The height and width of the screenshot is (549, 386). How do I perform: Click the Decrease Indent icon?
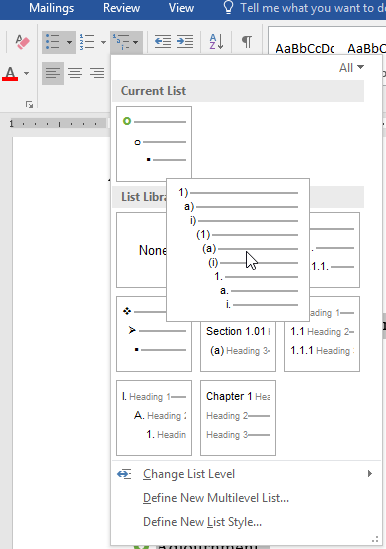click(163, 42)
